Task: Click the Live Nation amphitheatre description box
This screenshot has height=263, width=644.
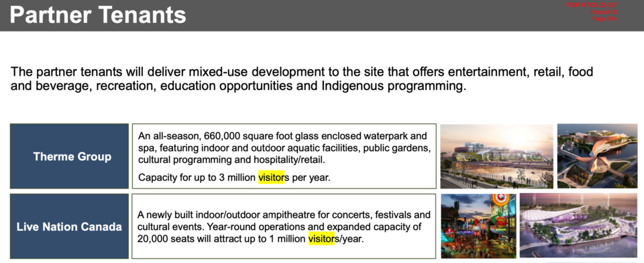Action: pos(284,226)
